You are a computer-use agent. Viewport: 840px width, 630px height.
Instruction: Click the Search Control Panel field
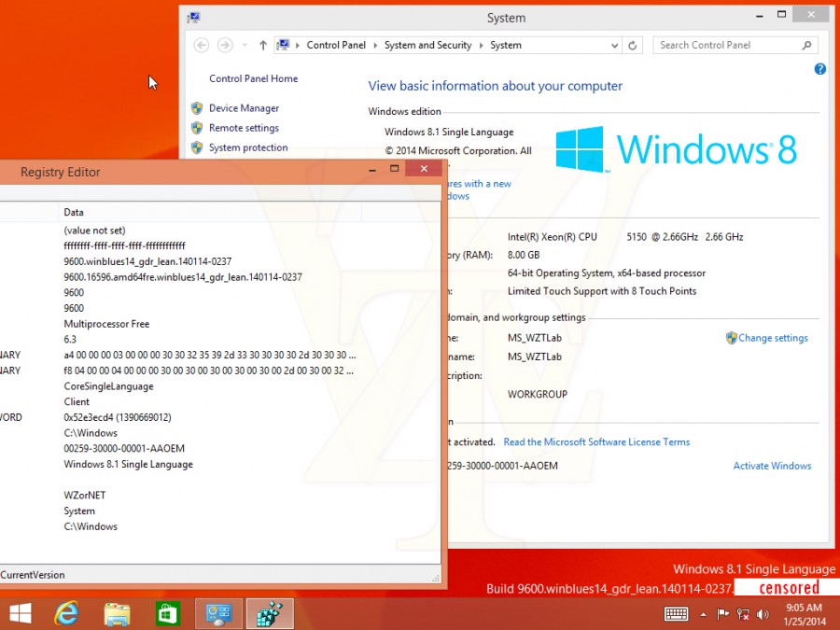[728, 45]
